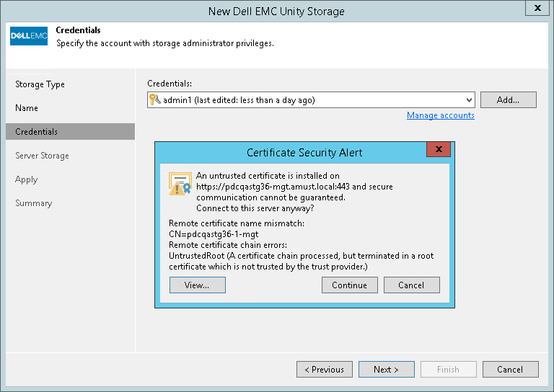Go back with the Previous button
The image size is (554, 392).
tap(324, 370)
